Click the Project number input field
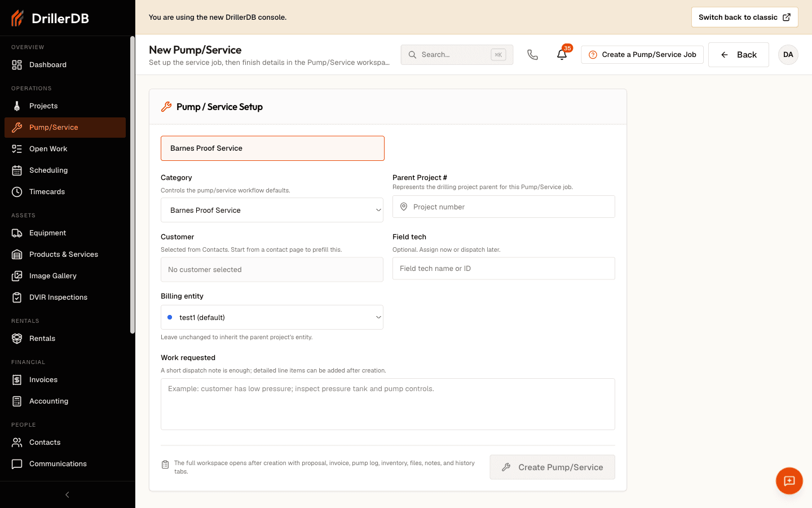The height and width of the screenshot is (508, 812). [x=504, y=207]
